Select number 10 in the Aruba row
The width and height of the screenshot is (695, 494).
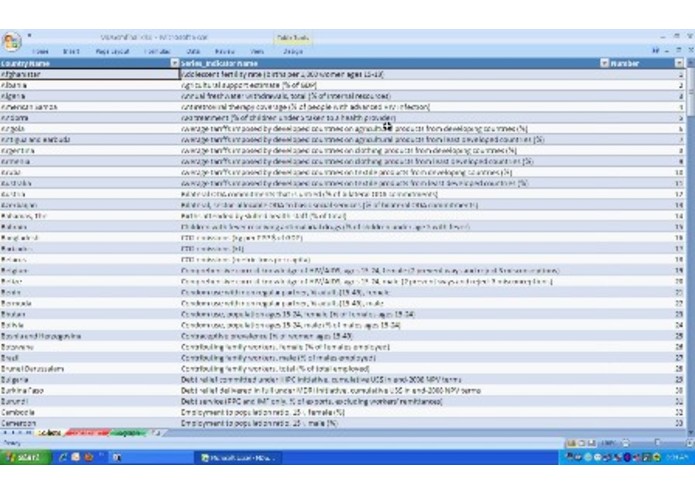(647, 172)
